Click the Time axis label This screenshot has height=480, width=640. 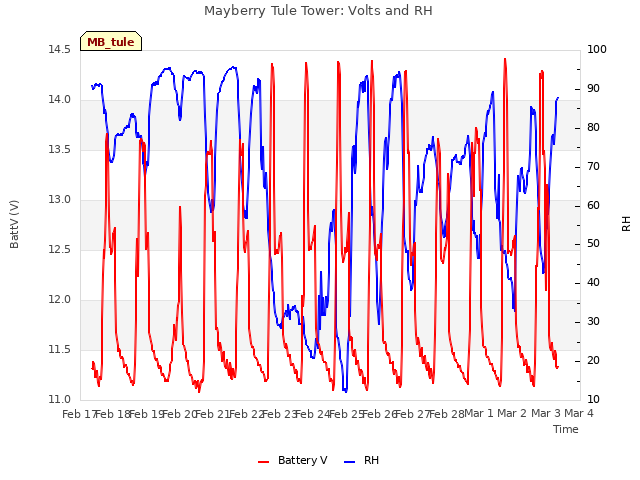click(566, 429)
